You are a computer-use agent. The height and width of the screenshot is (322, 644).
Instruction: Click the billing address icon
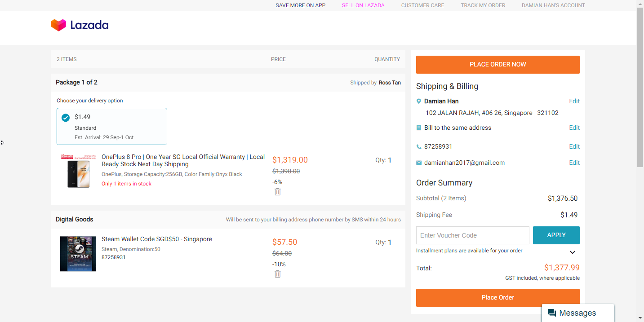pyautogui.click(x=419, y=128)
